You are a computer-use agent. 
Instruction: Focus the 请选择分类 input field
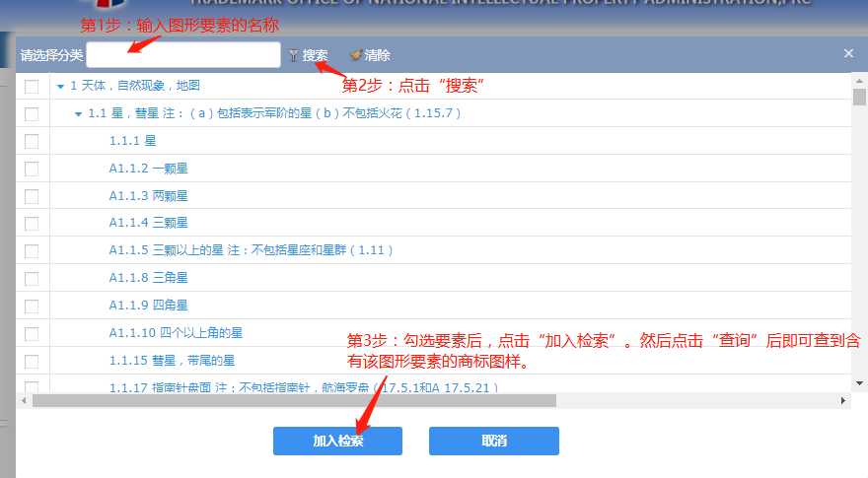tap(183, 55)
